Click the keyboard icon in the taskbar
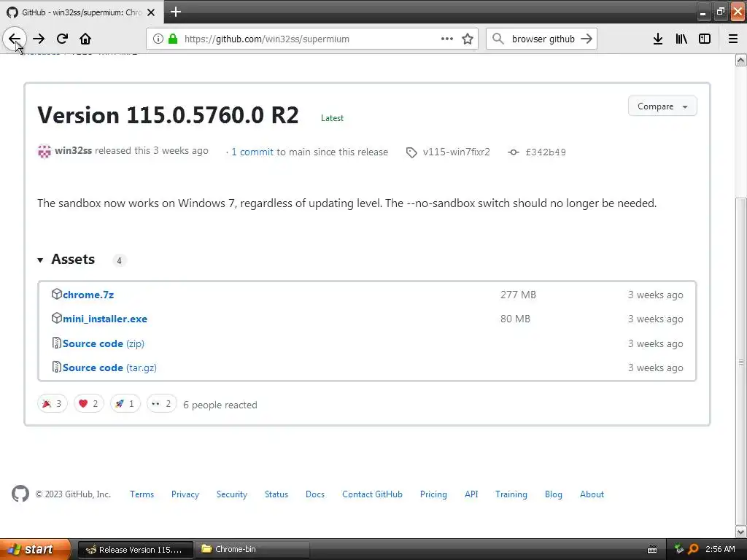This screenshot has width=747, height=560. point(652,550)
